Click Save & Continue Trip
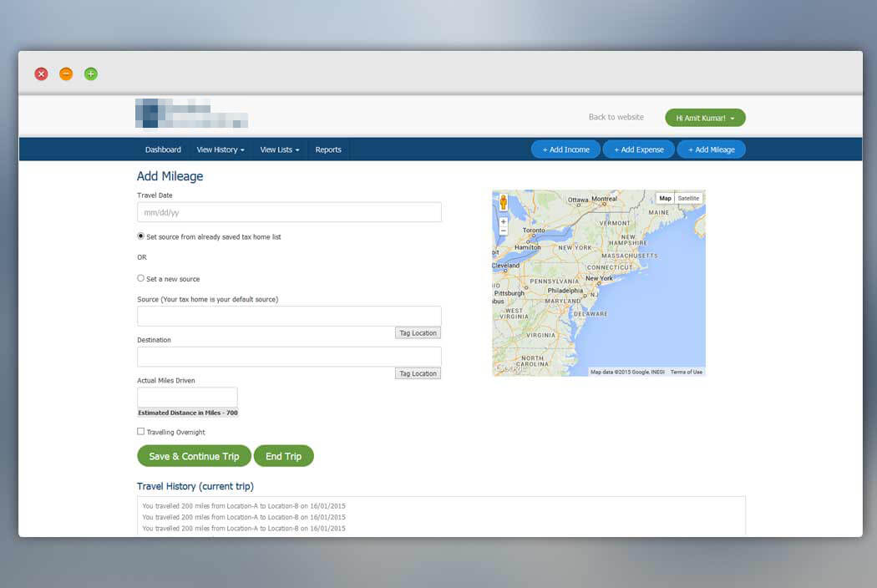Screen dimensions: 877x588 pos(194,456)
